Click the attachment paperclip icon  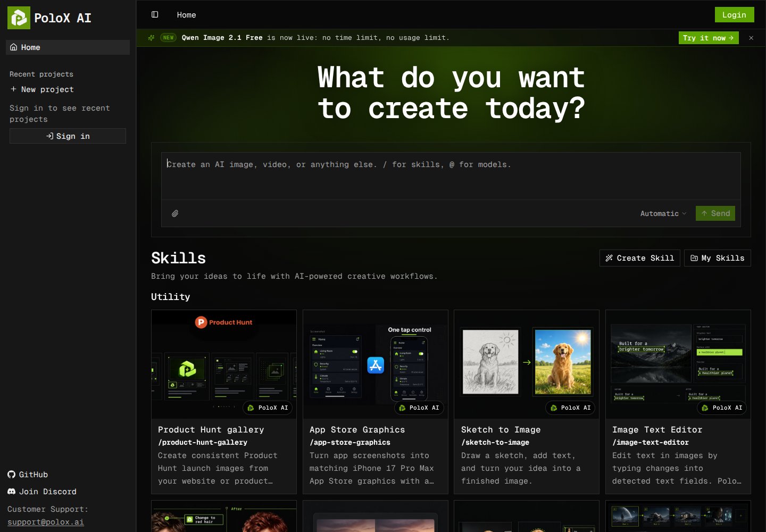coord(175,213)
